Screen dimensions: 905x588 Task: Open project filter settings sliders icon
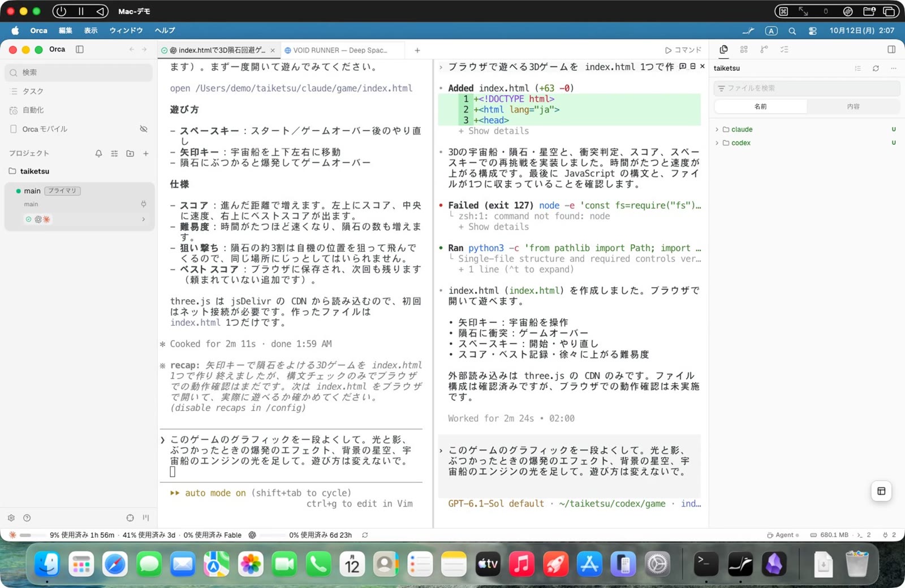114,153
